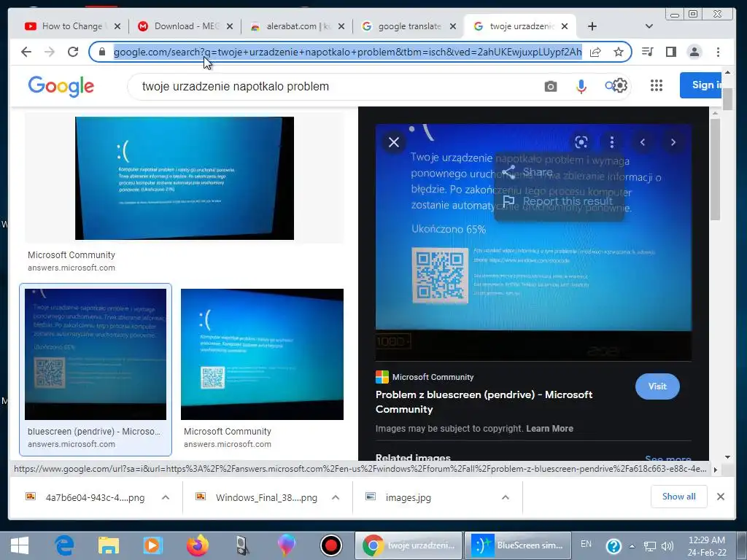Screen dimensions: 747x560
Task: Open Chrome's side panel icon
Action: click(671, 52)
